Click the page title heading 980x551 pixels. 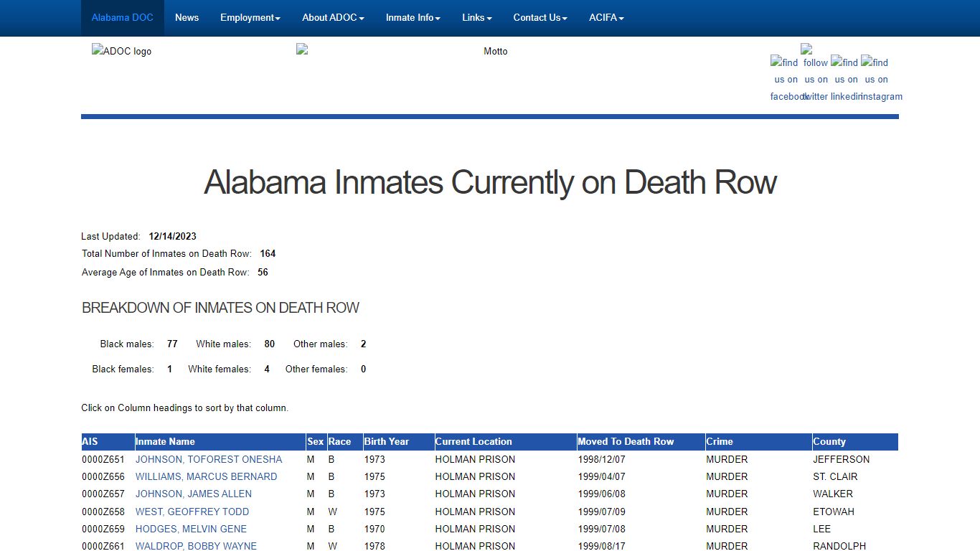click(490, 182)
